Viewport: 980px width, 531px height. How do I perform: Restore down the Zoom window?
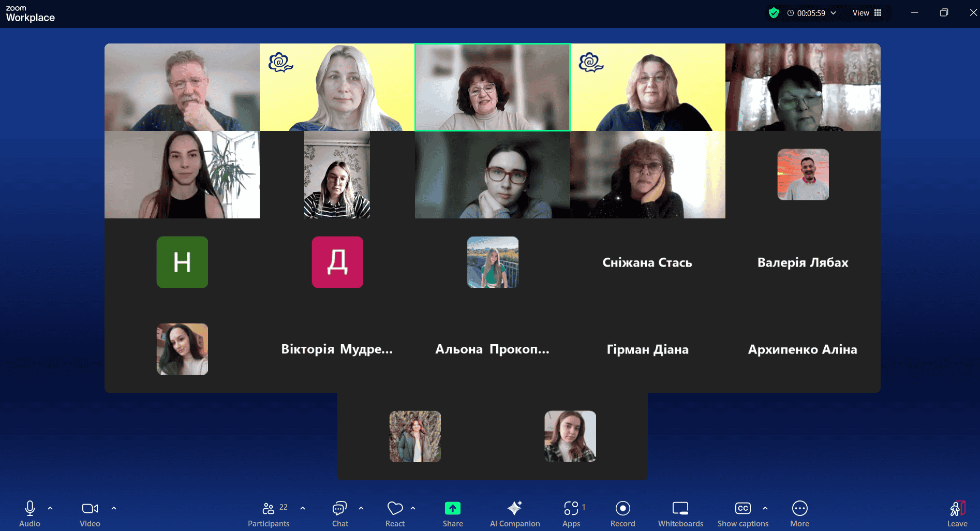point(944,13)
